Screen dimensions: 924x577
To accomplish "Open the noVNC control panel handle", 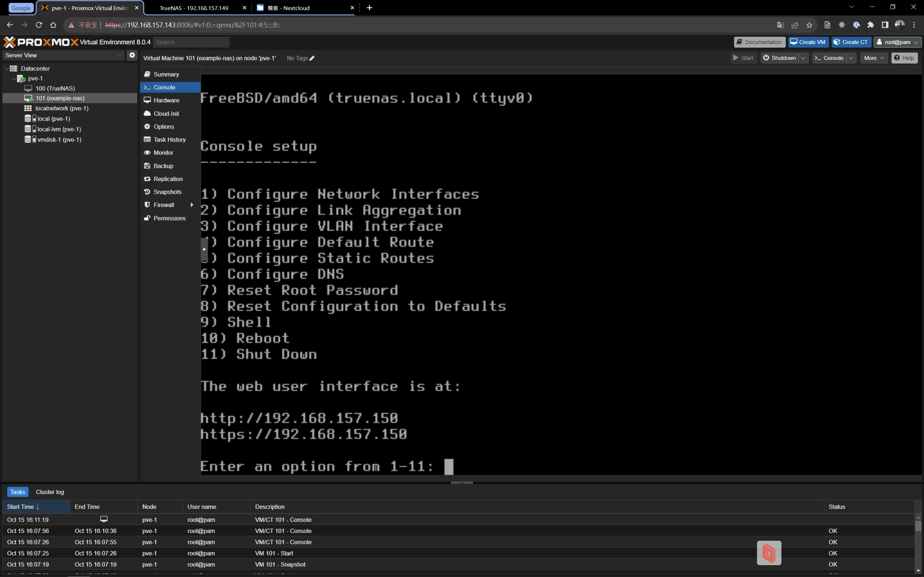I will pos(204,249).
